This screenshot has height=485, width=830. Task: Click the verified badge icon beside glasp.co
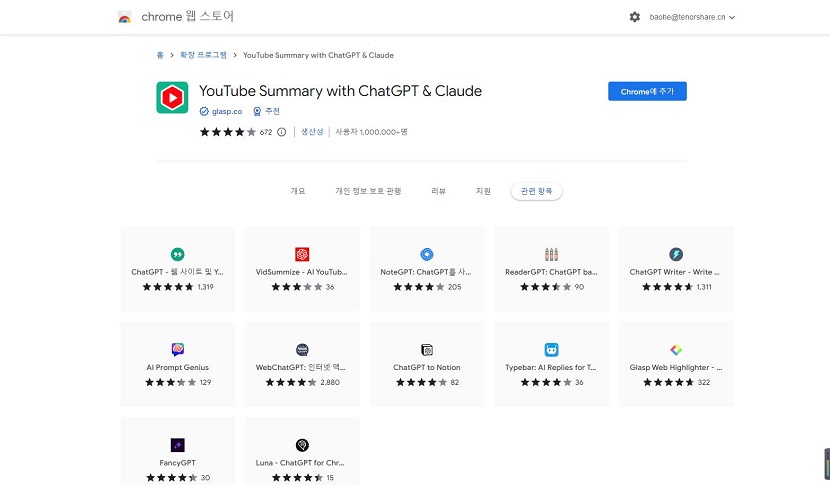[x=204, y=111]
